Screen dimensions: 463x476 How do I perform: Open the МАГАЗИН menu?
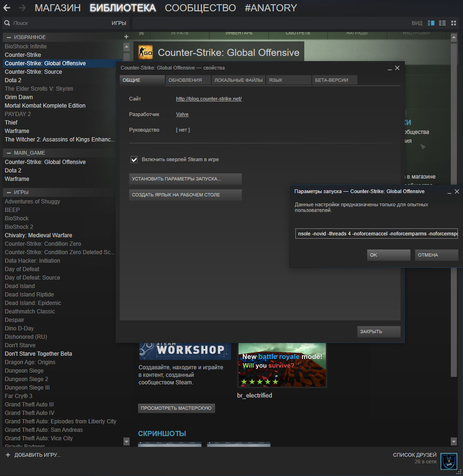(x=58, y=8)
